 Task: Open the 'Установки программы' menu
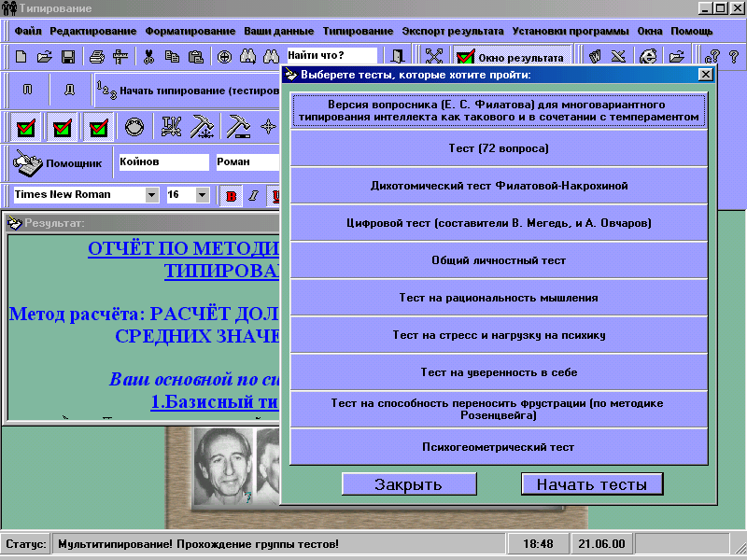[571, 32]
